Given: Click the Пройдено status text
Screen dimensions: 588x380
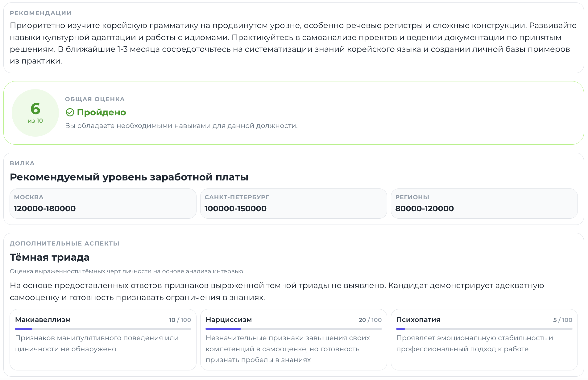Looking at the screenshot, I should pyautogui.click(x=101, y=113).
